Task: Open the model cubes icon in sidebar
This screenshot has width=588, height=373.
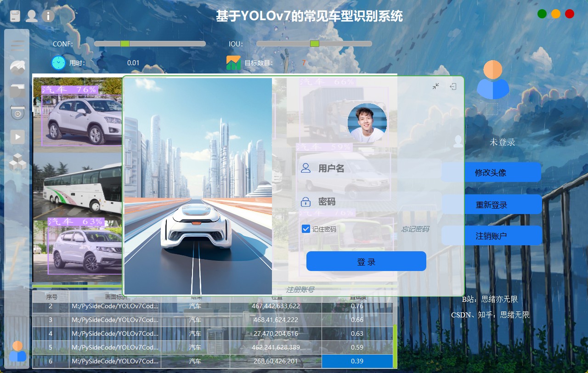Action: click(x=17, y=162)
